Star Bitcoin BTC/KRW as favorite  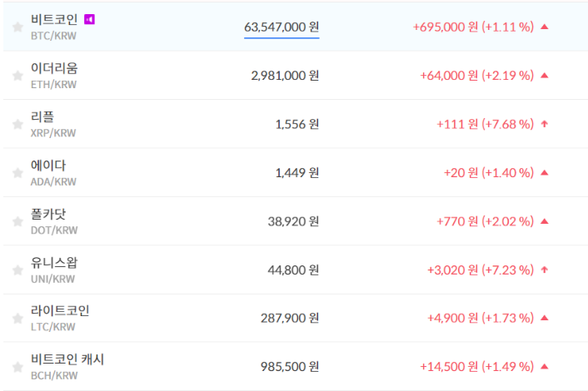pyautogui.click(x=17, y=27)
